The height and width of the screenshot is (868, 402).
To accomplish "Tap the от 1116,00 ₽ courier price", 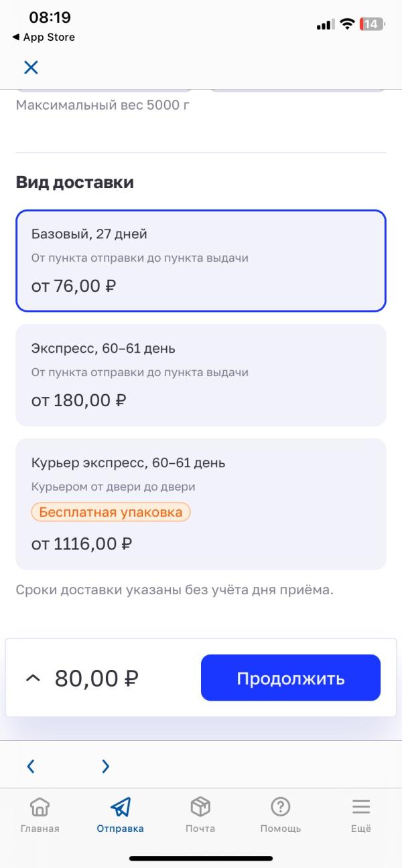I will (x=82, y=544).
